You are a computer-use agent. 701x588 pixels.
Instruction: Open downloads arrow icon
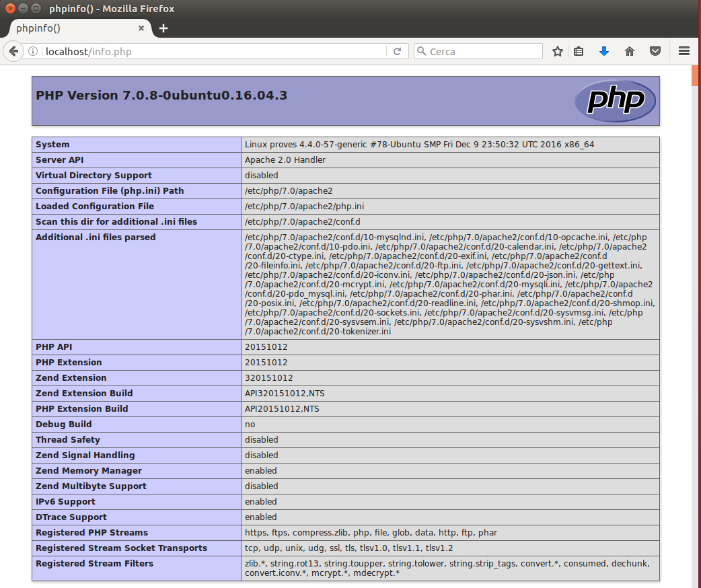tap(604, 51)
